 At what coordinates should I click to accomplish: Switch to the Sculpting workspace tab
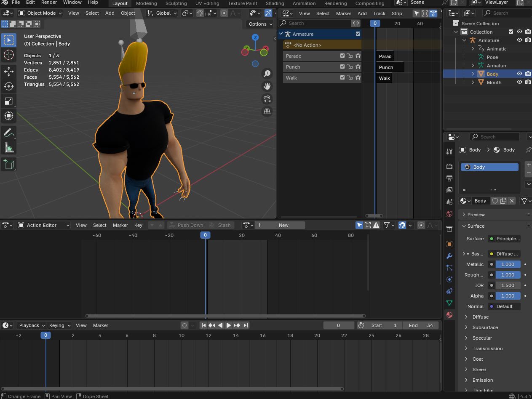point(176,3)
